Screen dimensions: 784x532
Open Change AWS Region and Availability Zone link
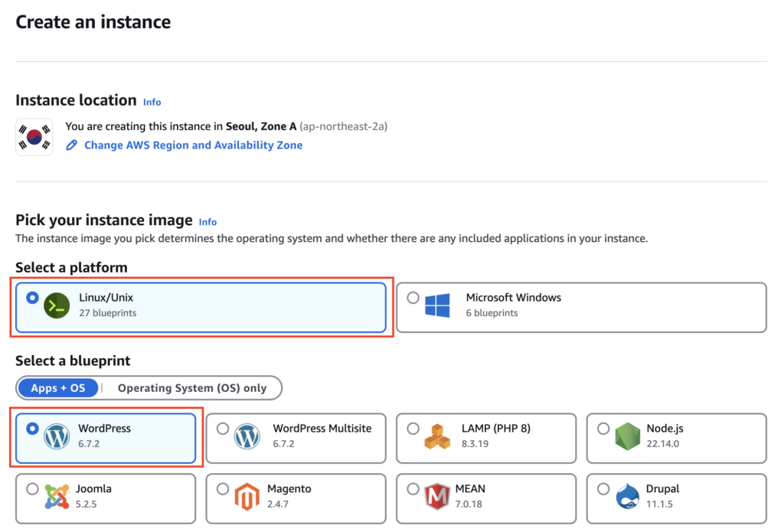coord(193,145)
